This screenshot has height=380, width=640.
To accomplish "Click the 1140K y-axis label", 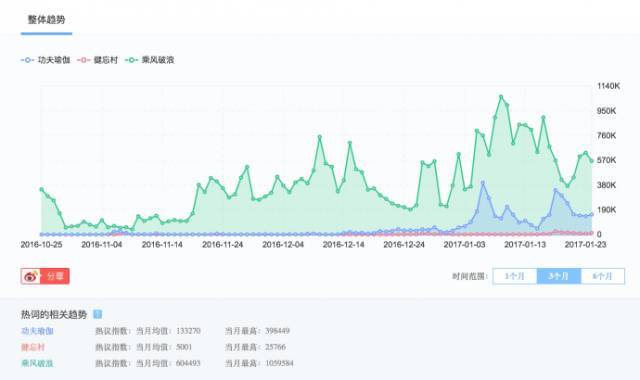I will (608, 86).
